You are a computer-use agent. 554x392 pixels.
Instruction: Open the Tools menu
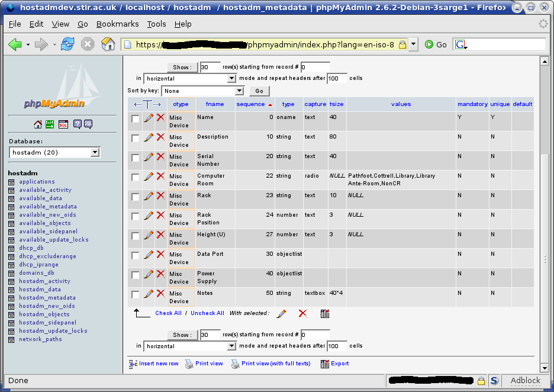point(156,24)
